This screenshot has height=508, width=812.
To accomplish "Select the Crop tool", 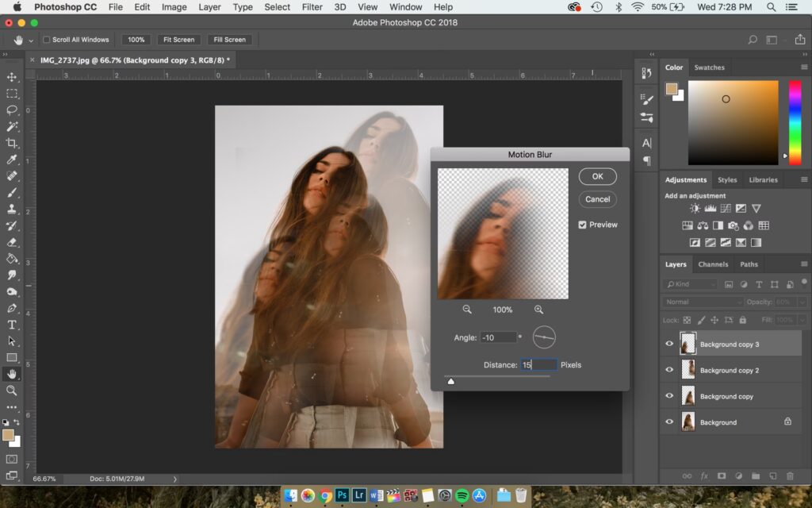I will (x=12, y=143).
